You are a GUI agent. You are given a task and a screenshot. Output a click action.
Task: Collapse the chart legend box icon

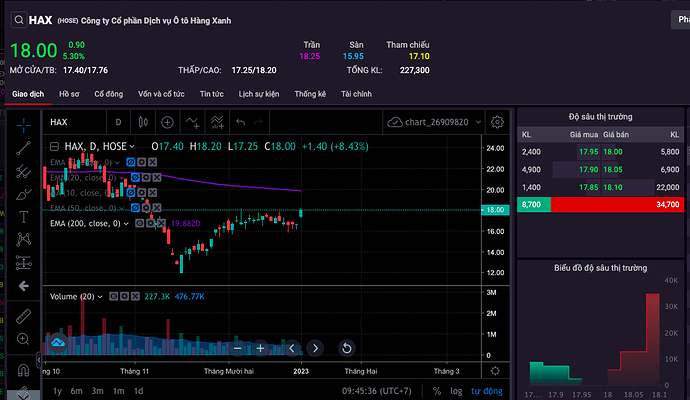54,147
